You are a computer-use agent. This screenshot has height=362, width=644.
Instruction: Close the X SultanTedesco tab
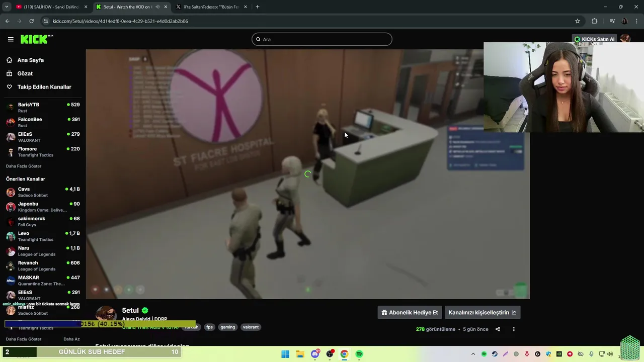245,7
